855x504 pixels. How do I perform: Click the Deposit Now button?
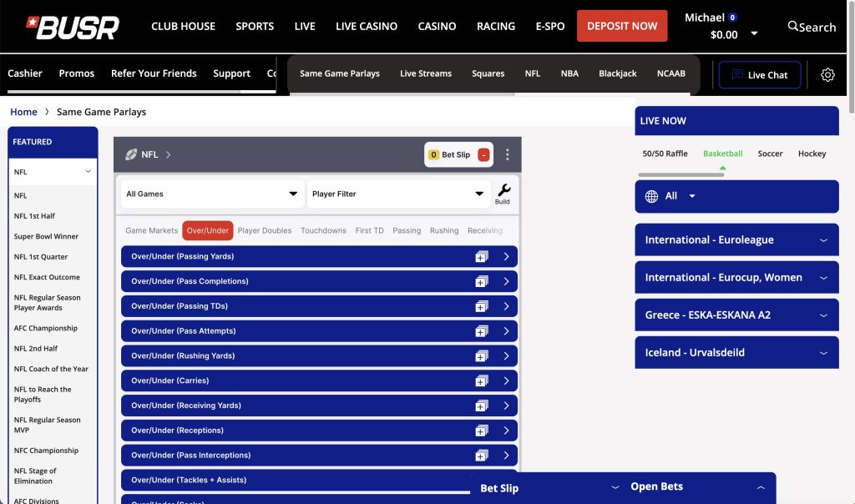coord(622,26)
